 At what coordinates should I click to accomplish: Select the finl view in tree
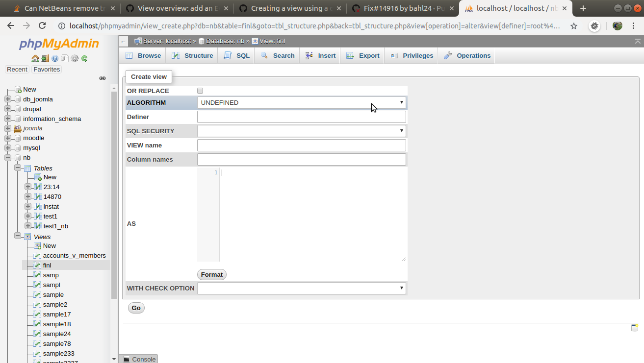click(47, 265)
